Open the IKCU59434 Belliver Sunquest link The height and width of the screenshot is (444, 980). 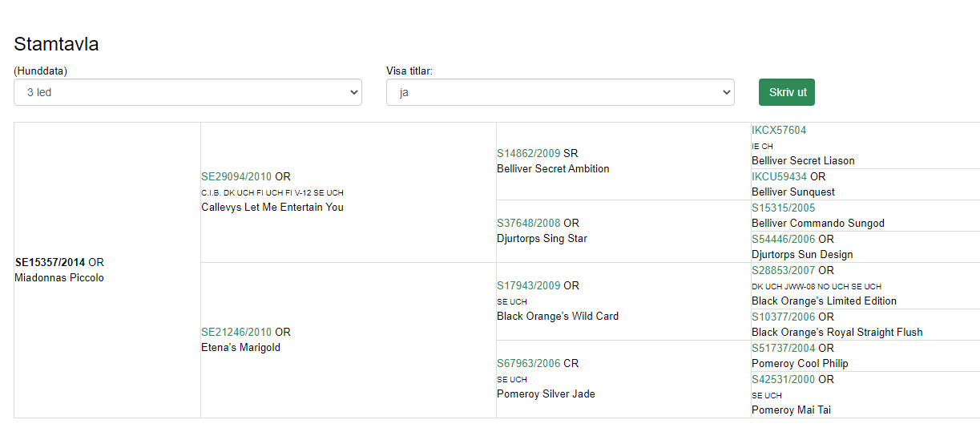[x=778, y=176]
